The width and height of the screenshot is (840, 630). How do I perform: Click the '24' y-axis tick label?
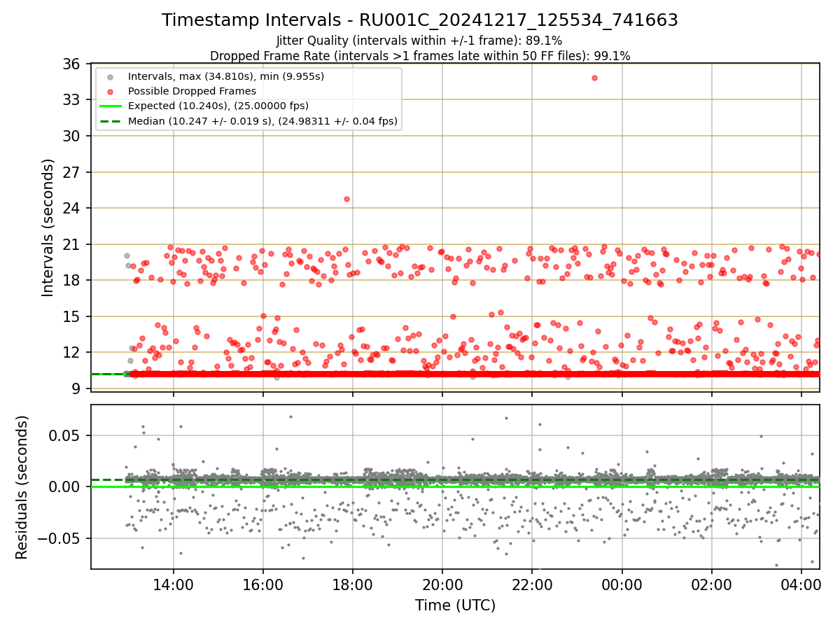pyautogui.click(x=72, y=208)
